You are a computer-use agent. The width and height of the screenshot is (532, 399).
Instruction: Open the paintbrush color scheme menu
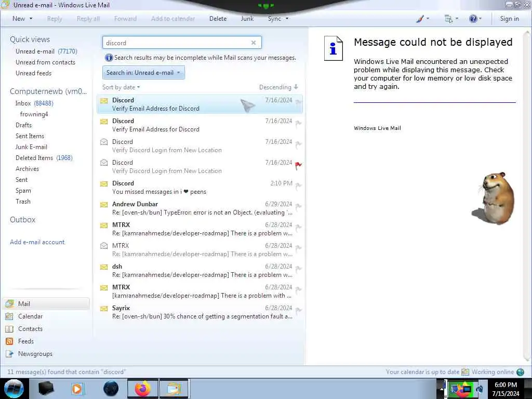pyautogui.click(x=422, y=19)
